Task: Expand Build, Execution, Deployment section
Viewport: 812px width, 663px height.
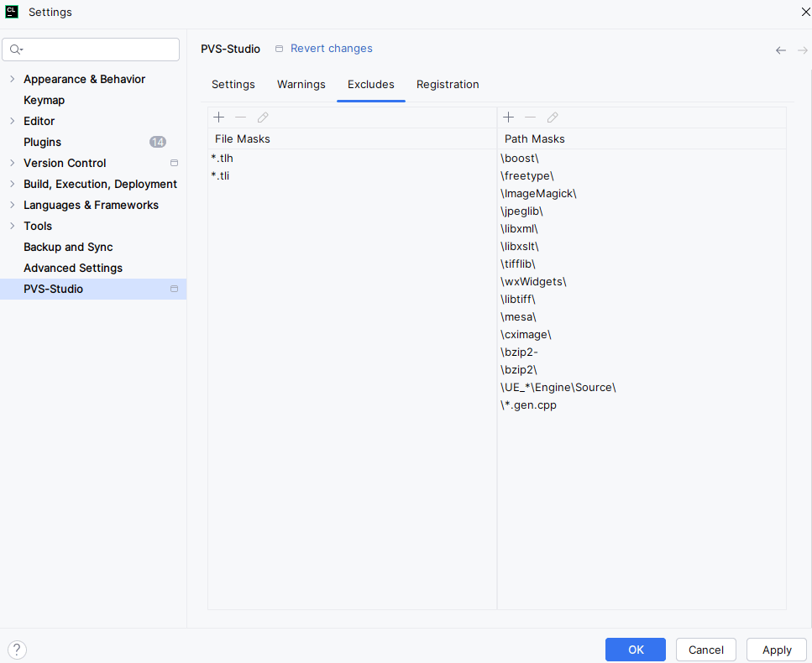Action: (12, 184)
